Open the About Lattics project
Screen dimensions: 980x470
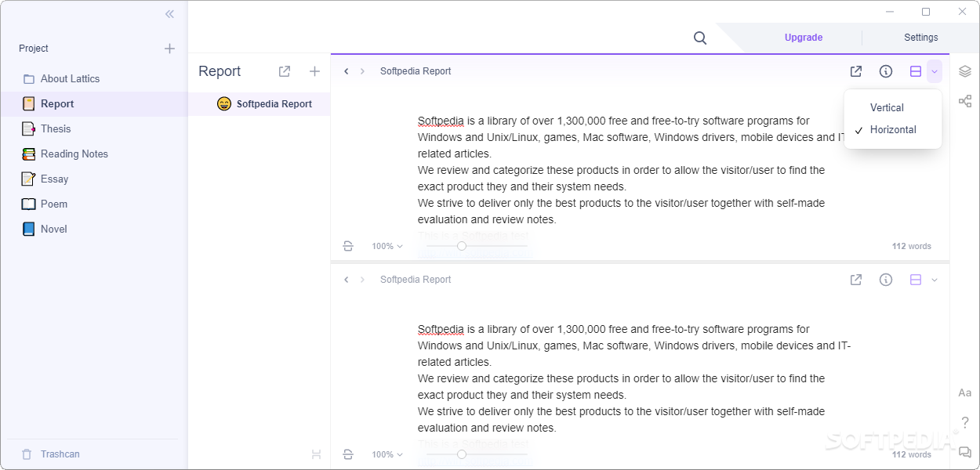94,78
